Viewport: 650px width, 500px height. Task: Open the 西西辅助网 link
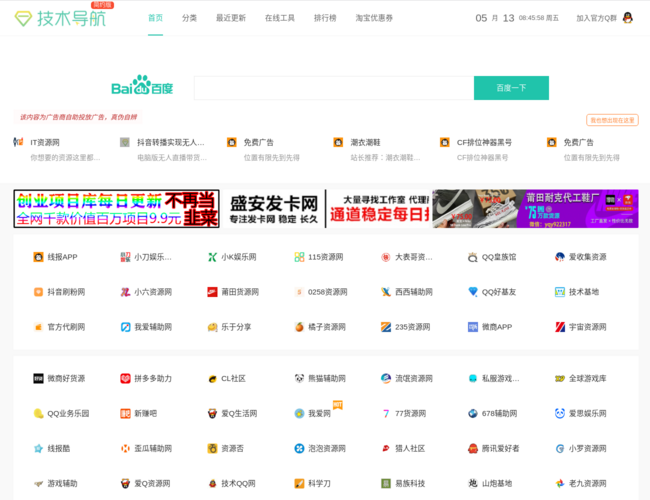[414, 292]
